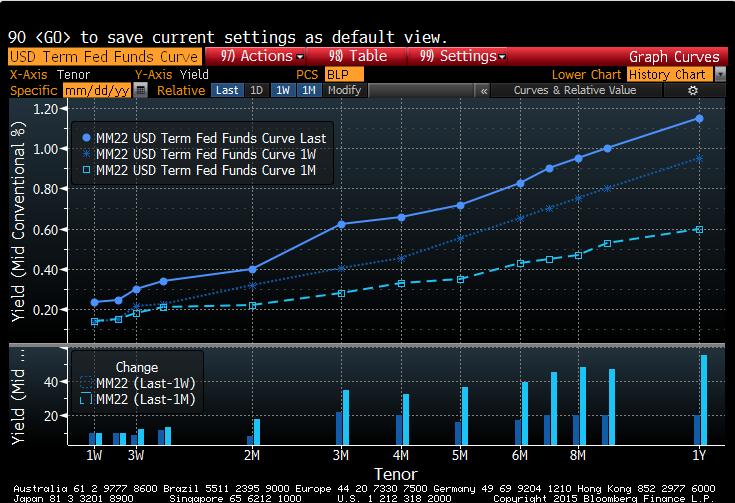Click legend entry Curve Last

click(204, 138)
